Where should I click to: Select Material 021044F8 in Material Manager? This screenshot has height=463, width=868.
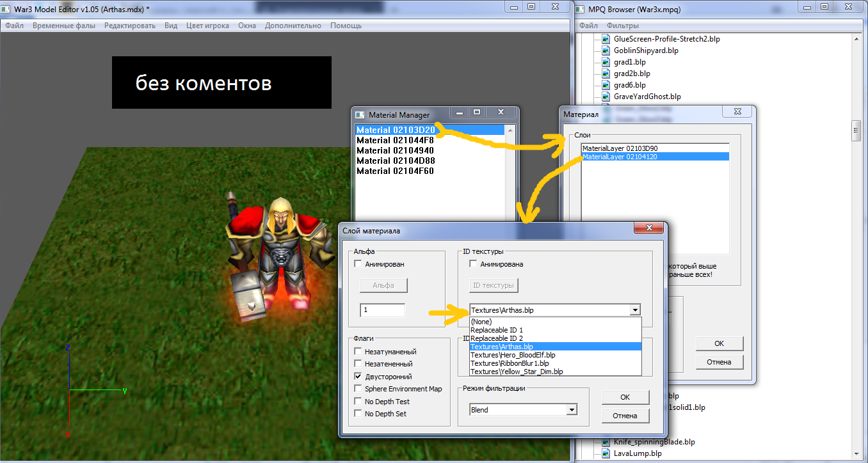[430, 140]
